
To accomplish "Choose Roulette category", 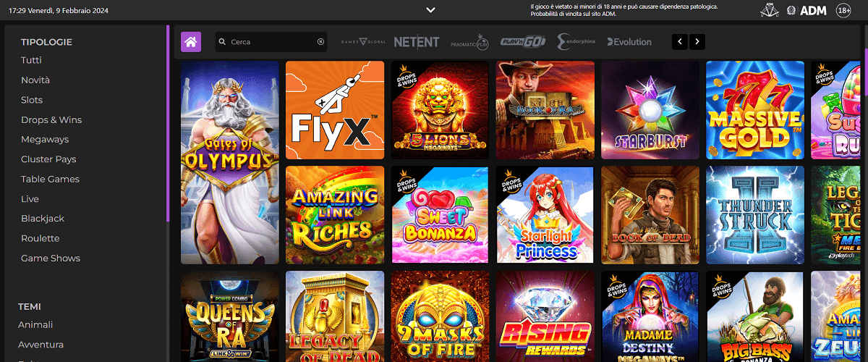I will [41, 238].
